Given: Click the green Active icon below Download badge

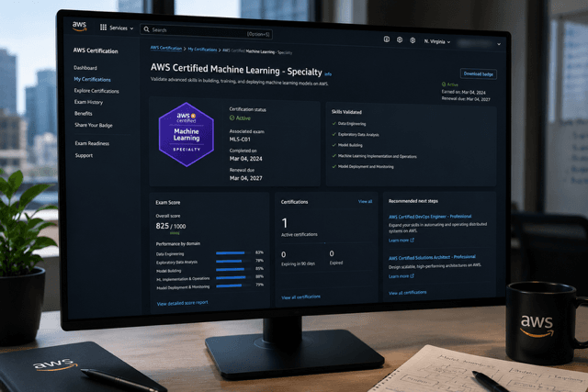Looking at the screenshot, I should click(444, 84).
